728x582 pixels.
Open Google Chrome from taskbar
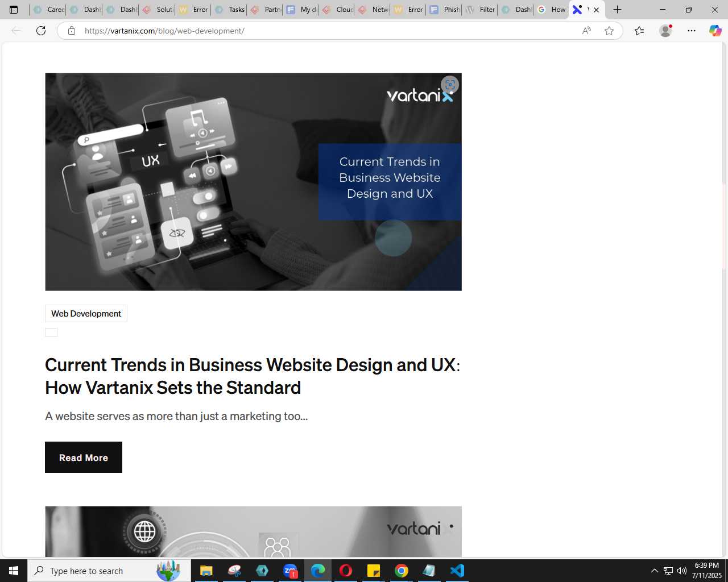[402, 571]
